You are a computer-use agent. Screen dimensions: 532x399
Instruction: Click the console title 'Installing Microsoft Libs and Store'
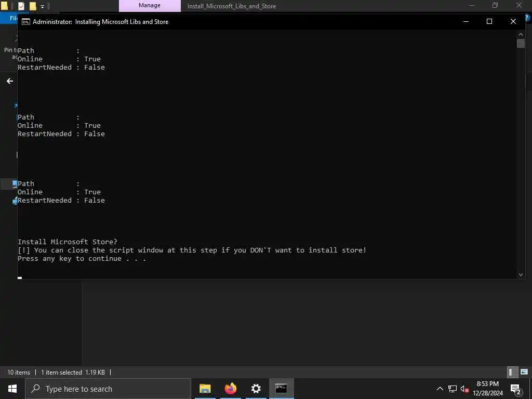coord(122,22)
